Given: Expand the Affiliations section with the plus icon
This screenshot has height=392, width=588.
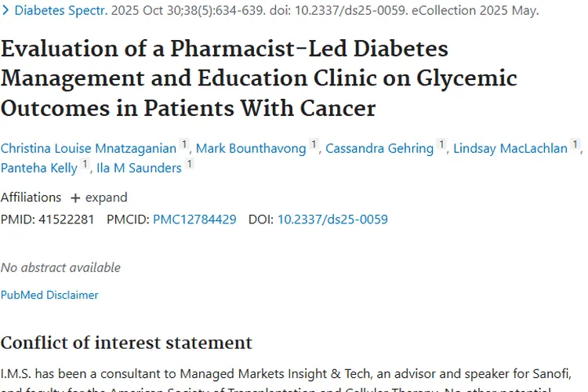Looking at the screenshot, I should [x=76, y=198].
